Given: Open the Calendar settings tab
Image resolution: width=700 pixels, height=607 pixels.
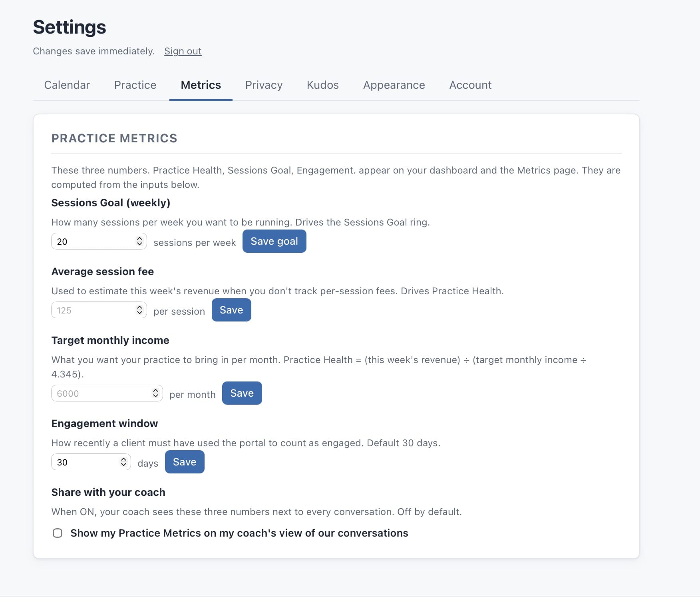Looking at the screenshot, I should point(67,85).
